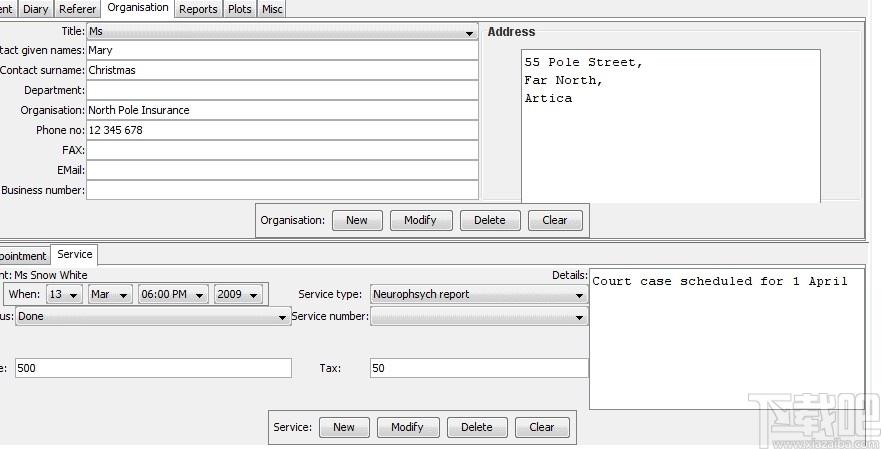Click the Organisation Modify button

click(x=421, y=220)
